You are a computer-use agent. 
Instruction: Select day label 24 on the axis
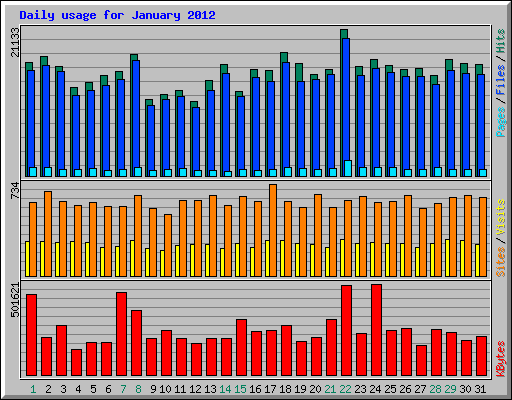(375, 389)
